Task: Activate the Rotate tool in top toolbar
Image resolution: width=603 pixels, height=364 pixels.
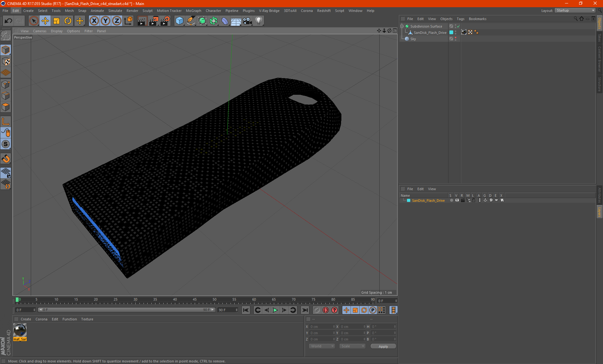Action: coord(68,21)
